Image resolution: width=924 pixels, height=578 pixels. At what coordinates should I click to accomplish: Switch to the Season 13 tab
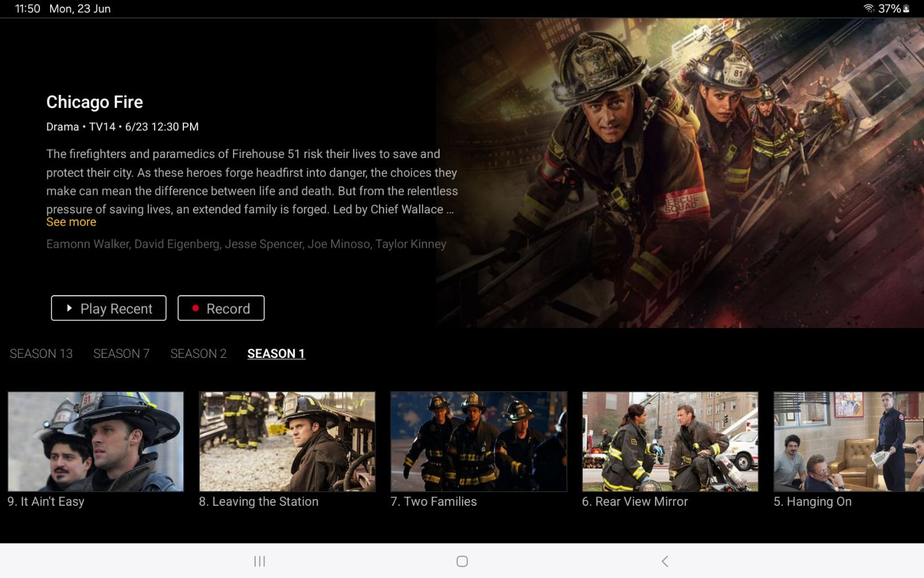(x=41, y=353)
